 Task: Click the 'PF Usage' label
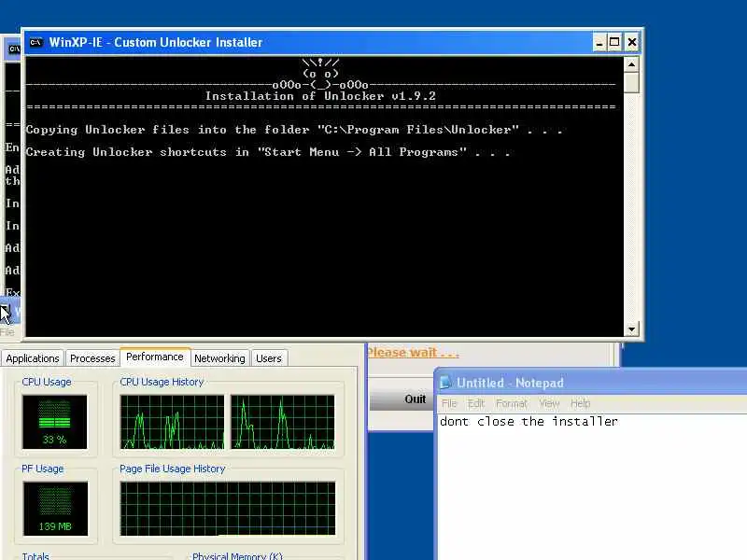[x=42, y=469]
